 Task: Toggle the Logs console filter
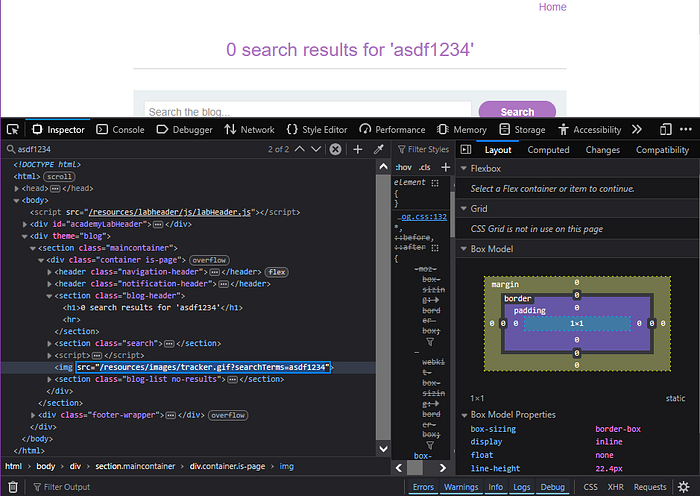(x=521, y=487)
